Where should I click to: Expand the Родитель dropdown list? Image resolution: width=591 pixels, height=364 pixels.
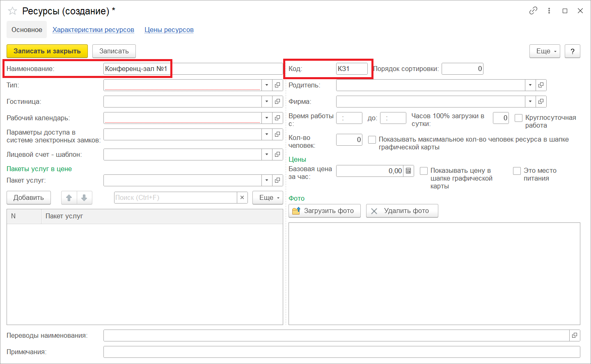[x=530, y=85]
